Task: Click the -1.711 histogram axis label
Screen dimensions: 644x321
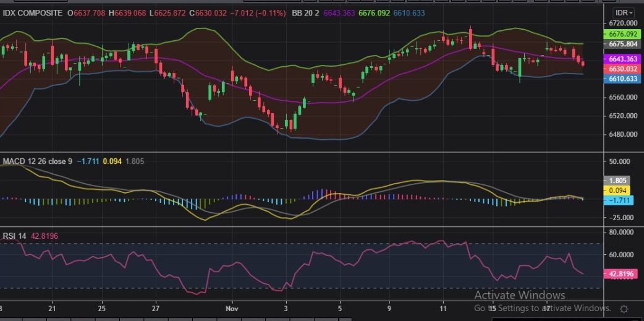Action: 617,200
